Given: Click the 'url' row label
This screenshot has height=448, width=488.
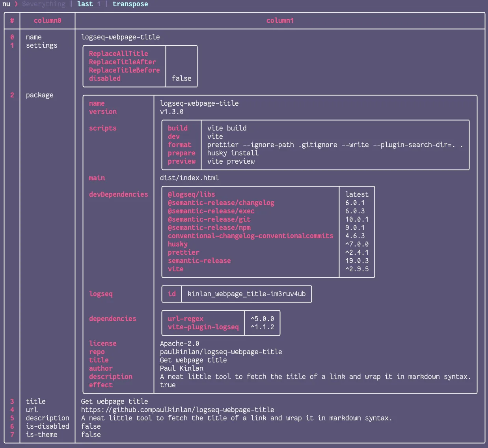Looking at the screenshot, I should tap(32, 410).
